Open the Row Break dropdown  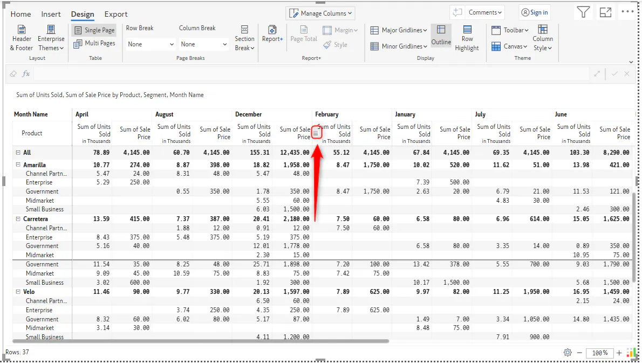click(x=151, y=44)
